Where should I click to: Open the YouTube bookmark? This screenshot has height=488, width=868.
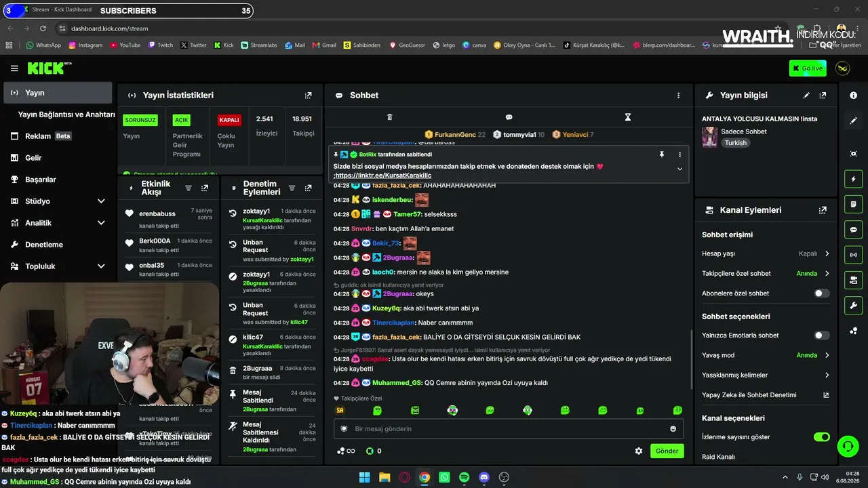(x=124, y=45)
